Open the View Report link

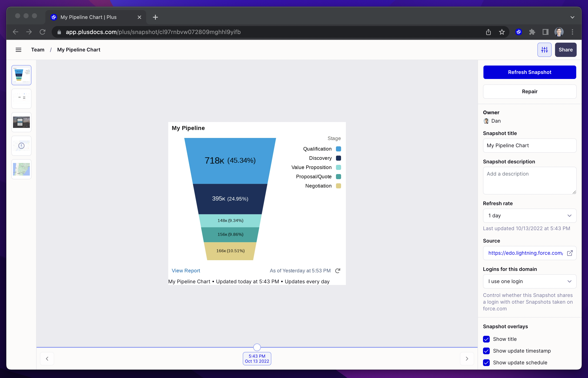[x=186, y=270]
